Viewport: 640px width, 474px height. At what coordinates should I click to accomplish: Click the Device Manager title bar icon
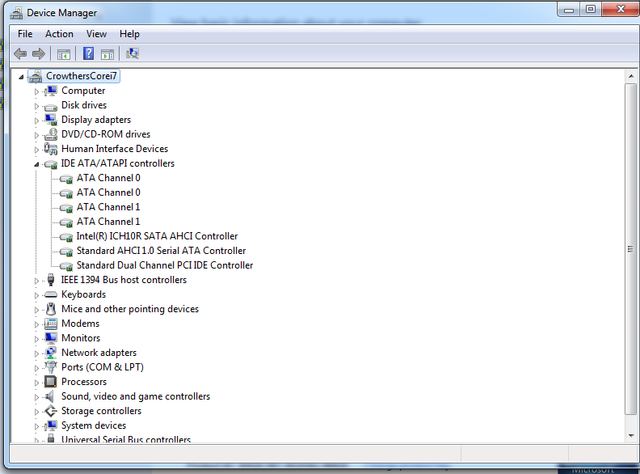tap(16, 13)
